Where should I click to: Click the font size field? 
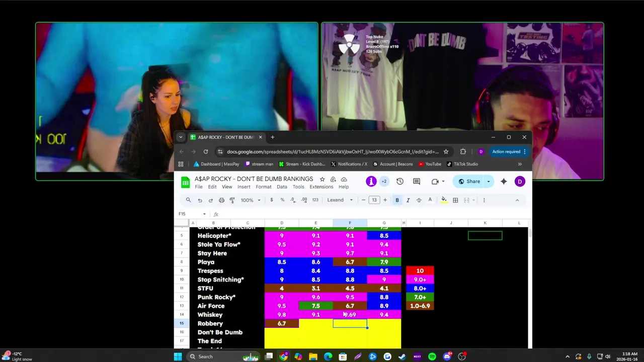tap(374, 200)
